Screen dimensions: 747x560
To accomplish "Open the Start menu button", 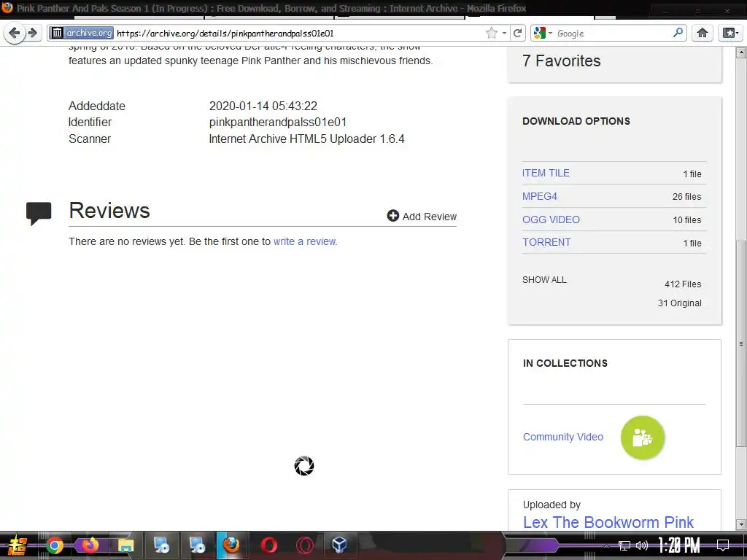I will pyautogui.click(x=17, y=545).
